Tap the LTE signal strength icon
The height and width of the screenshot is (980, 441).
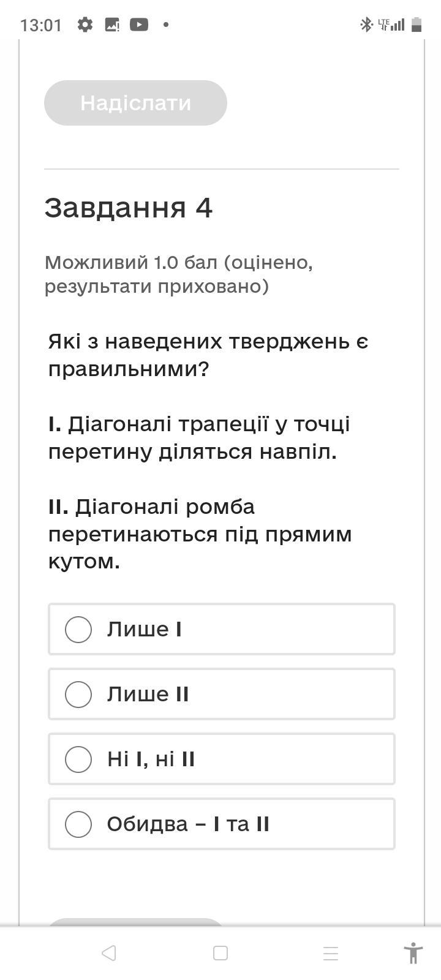click(391, 24)
